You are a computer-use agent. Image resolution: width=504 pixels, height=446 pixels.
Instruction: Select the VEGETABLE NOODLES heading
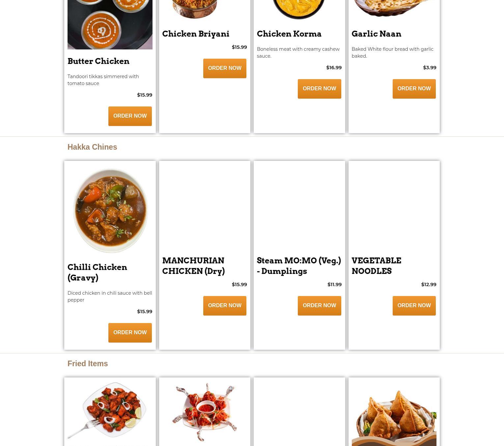[x=376, y=266]
